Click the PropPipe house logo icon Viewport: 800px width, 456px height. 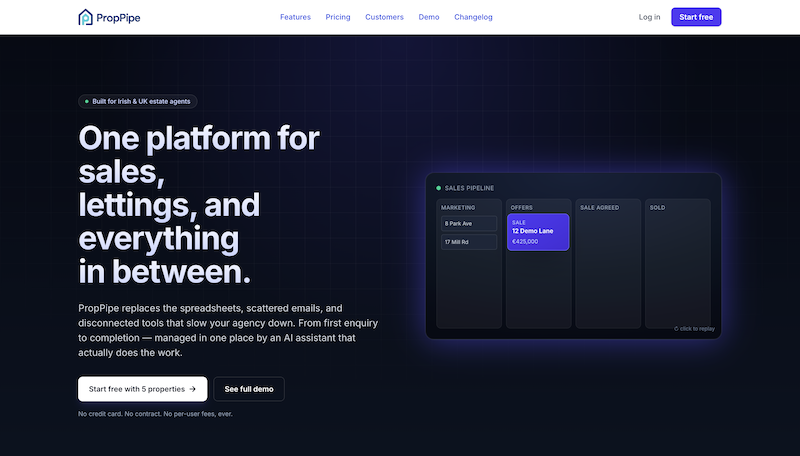(x=85, y=17)
